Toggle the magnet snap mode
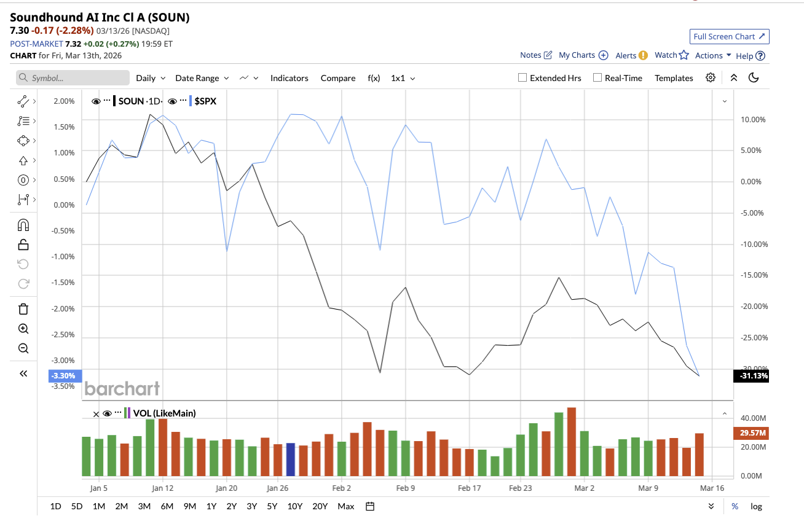 23,225
